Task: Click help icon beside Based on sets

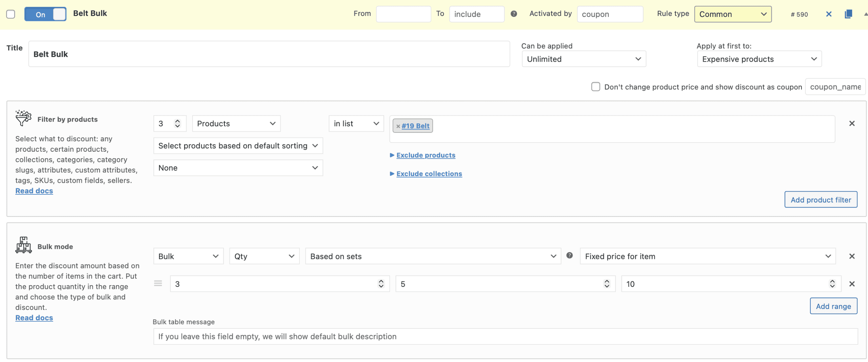Action: (570, 255)
